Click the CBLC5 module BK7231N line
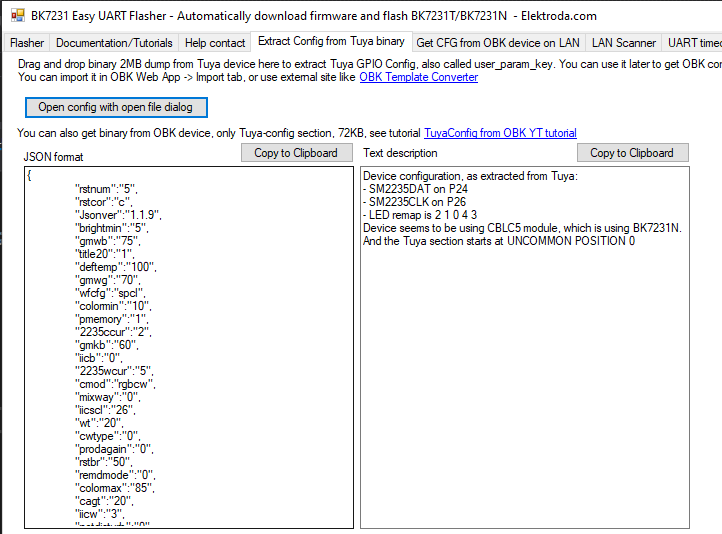This screenshot has width=722, height=534. pos(523,228)
